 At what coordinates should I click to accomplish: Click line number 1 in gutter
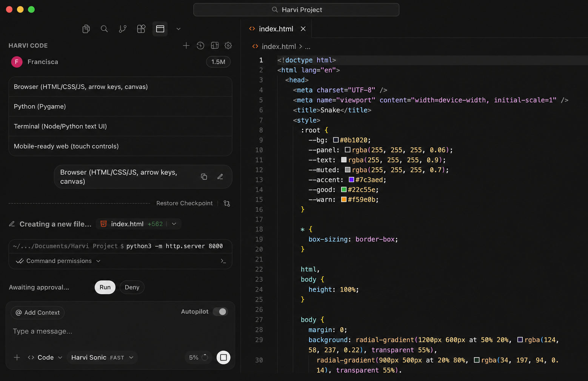point(261,60)
